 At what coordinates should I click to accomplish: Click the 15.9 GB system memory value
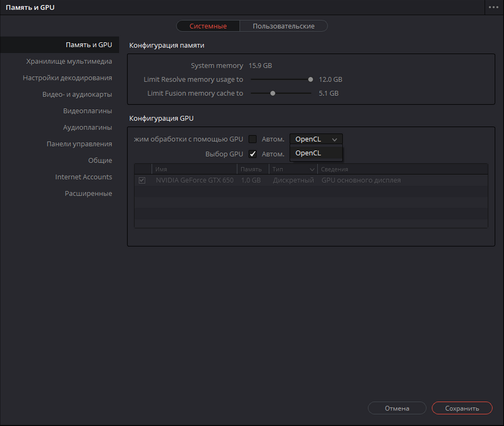coord(260,66)
